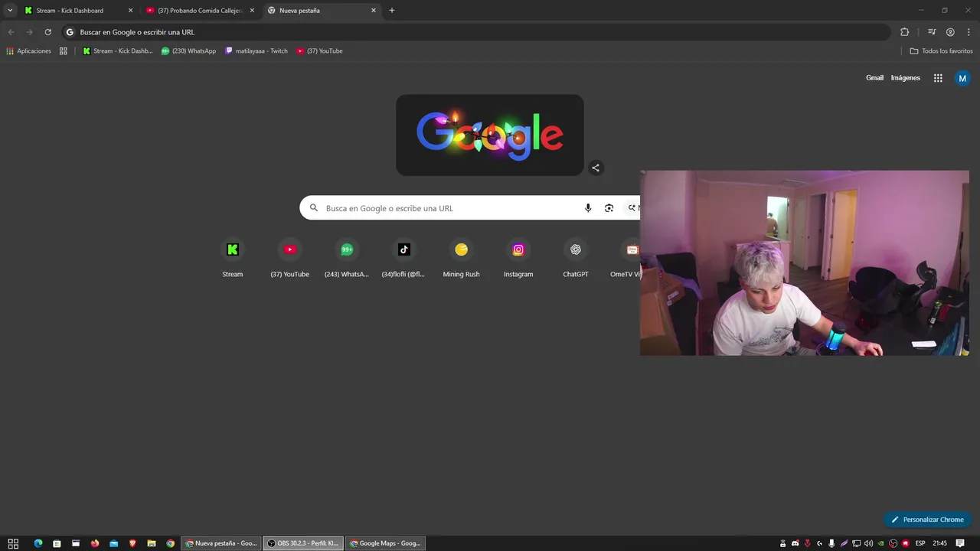Screen dimensions: 980x551
Task: Open Chrome three-dot menu
Action: click(x=969, y=32)
